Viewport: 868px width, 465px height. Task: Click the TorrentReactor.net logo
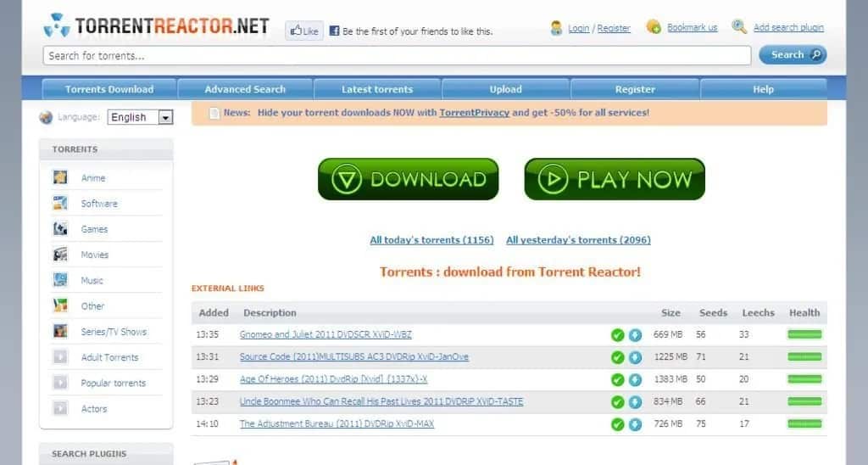156,25
